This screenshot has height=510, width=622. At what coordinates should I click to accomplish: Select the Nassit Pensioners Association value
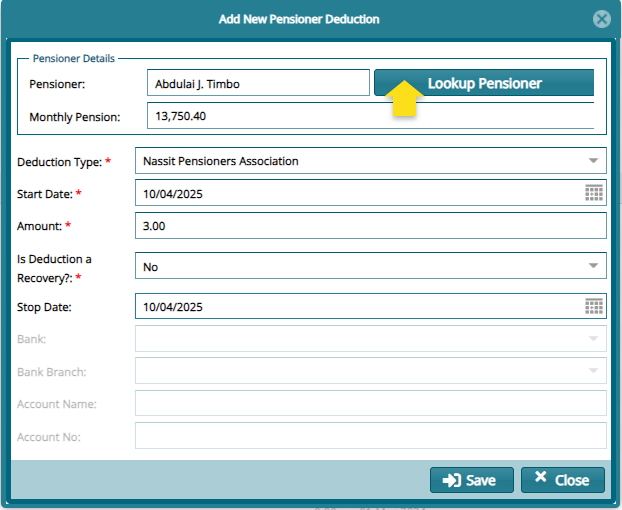(x=221, y=161)
